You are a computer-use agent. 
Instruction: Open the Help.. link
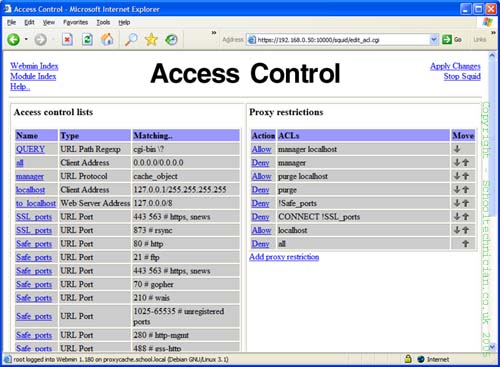(x=20, y=87)
